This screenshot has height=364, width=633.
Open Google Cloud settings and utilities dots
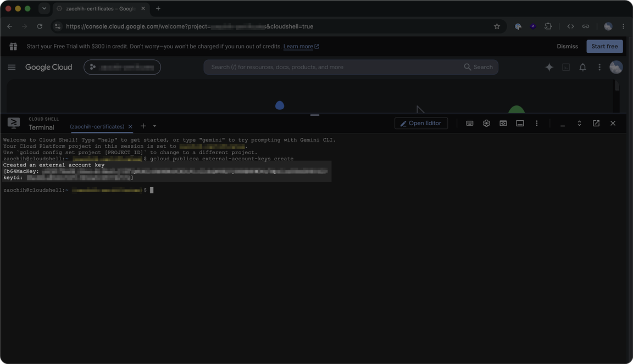pyautogui.click(x=599, y=67)
